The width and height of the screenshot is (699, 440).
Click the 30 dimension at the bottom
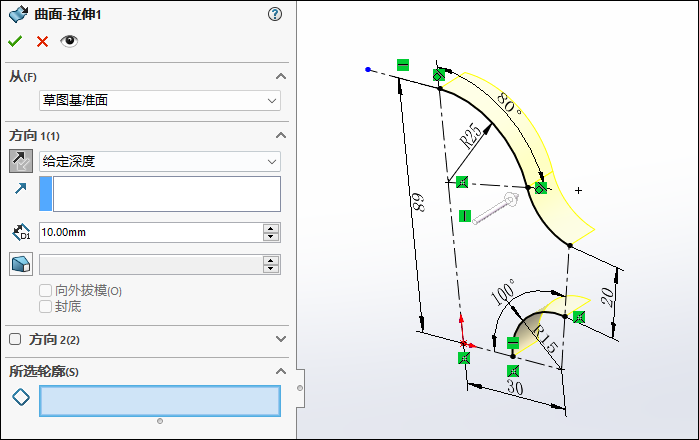pos(515,387)
